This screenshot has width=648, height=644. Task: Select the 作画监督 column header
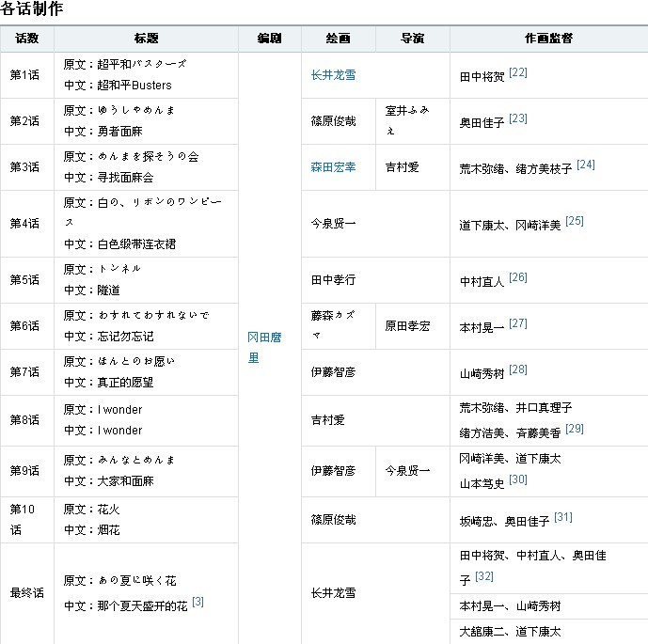[548, 39]
